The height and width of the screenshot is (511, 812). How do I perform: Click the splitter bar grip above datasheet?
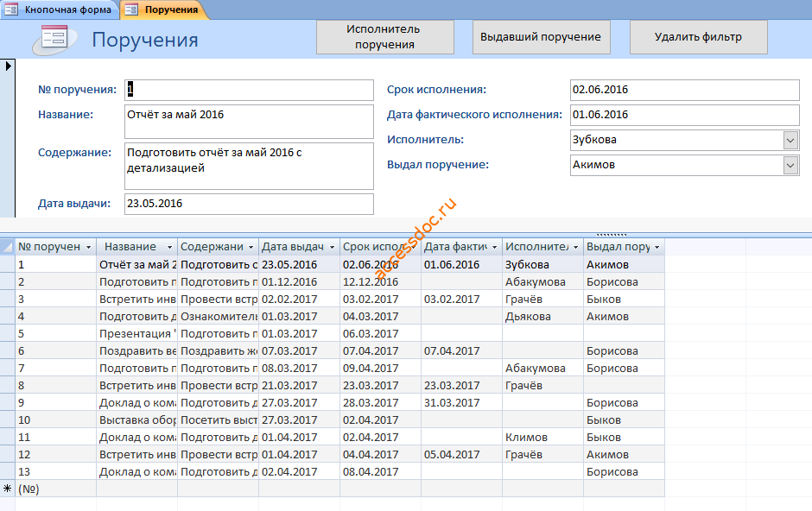tap(611, 234)
